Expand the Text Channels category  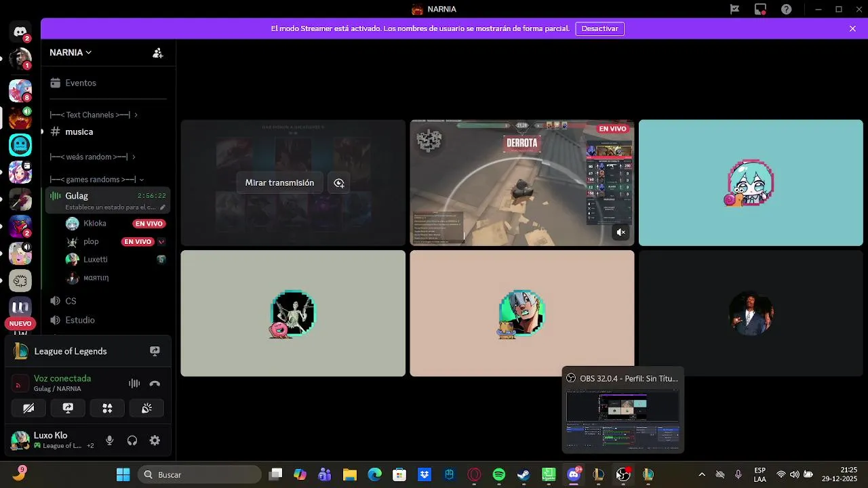(94, 115)
